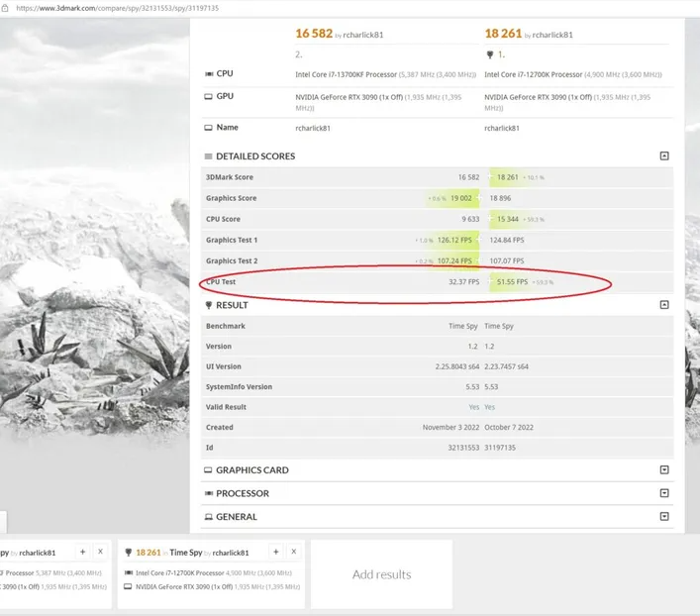Collapse the Detailed Scores section
The image size is (700, 616).
[x=664, y=155]
